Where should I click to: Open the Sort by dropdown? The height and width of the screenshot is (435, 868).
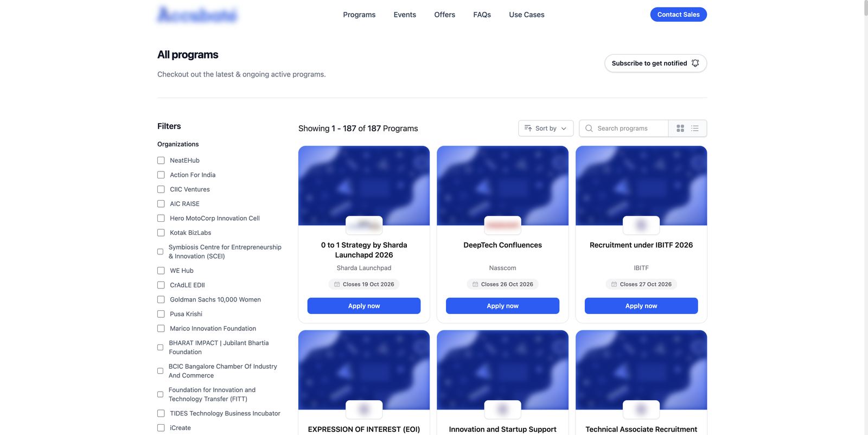point(546,129)
